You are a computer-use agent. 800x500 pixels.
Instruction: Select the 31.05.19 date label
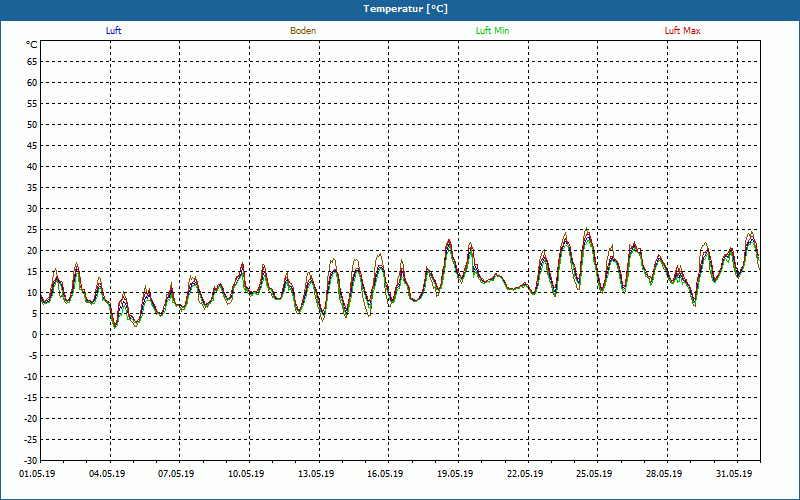[x=733, y=474]
